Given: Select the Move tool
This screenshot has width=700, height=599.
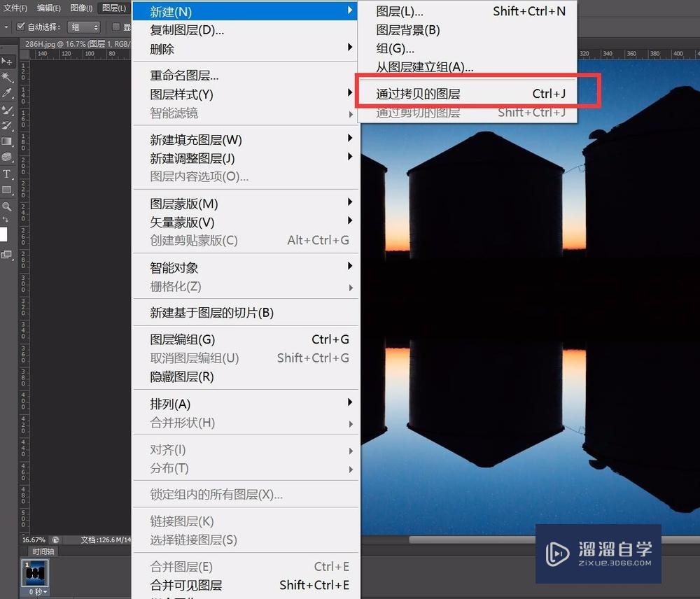Looking at the screenshot, I should (x=7, y=61).
